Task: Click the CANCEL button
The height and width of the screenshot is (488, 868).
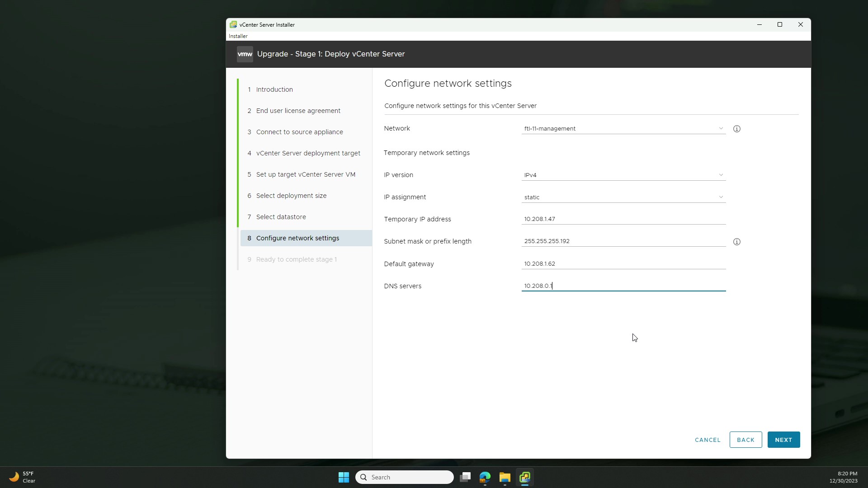Action: click(x=708, y=440)
